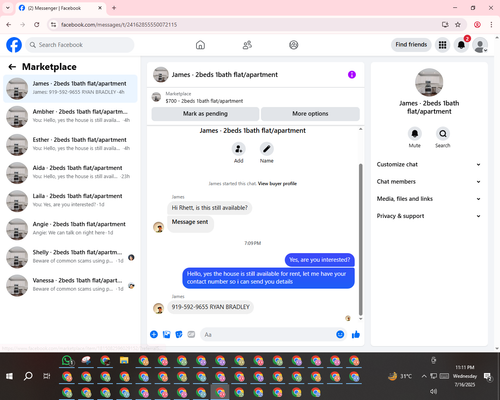Viewport: 500px width, 400px height.
Task: Click the chat scroll-down arrow
Action: pos(360,319)
